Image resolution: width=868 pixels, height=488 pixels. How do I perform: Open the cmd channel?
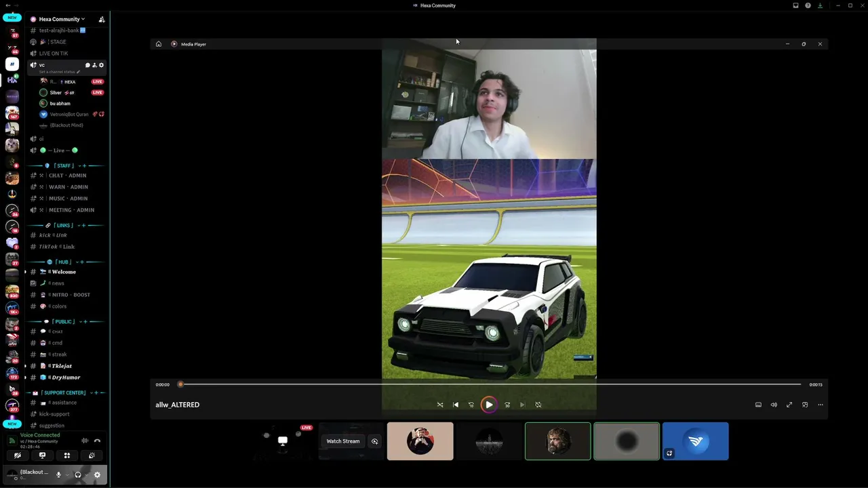[67, 343]
